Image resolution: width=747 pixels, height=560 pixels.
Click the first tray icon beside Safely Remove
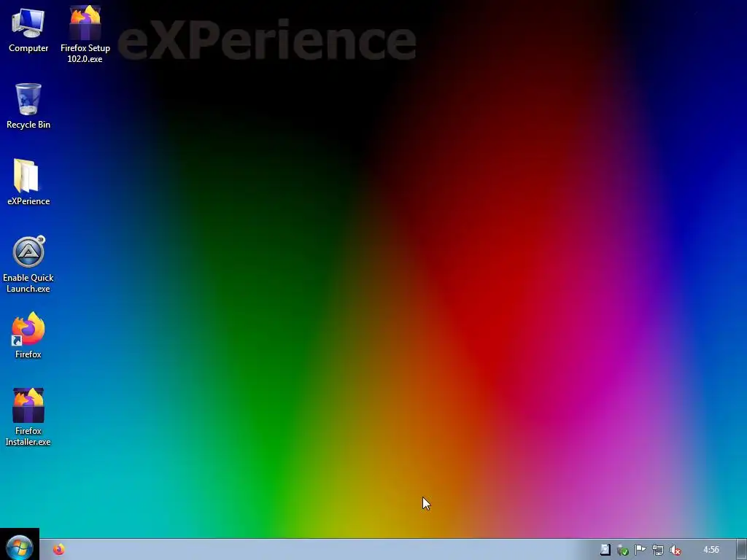pos(605,550)
